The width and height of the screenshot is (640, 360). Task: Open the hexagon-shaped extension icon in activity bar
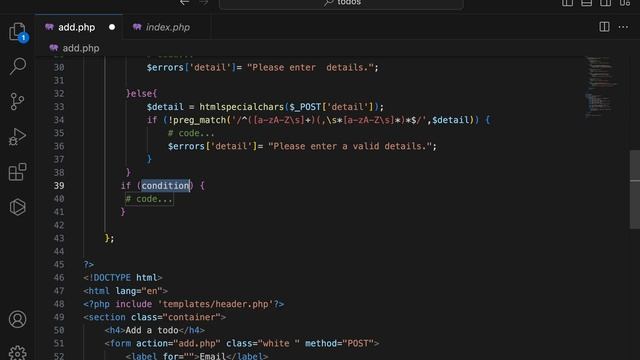pos(18,207)
